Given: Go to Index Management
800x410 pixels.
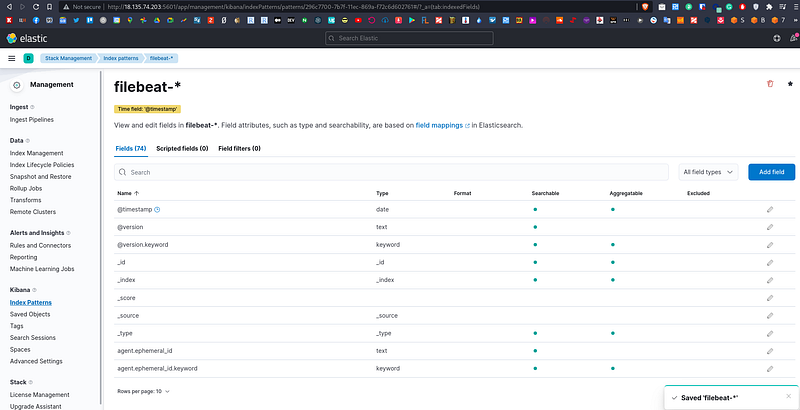Looking at the screenshot, I should tap(36, 153).
